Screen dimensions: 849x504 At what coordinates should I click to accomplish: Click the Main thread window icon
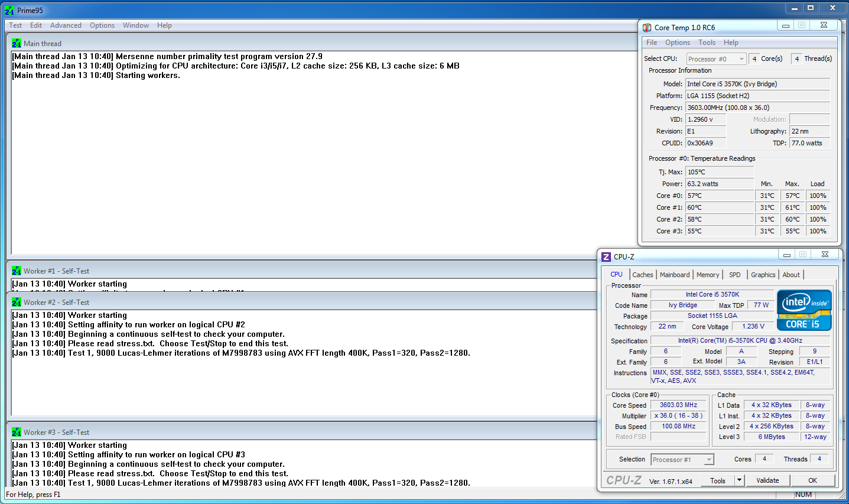click(17, 43)
